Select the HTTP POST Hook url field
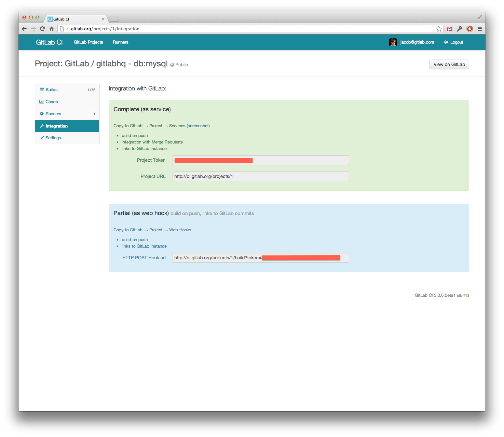The image size is (504, 437). 260,258
